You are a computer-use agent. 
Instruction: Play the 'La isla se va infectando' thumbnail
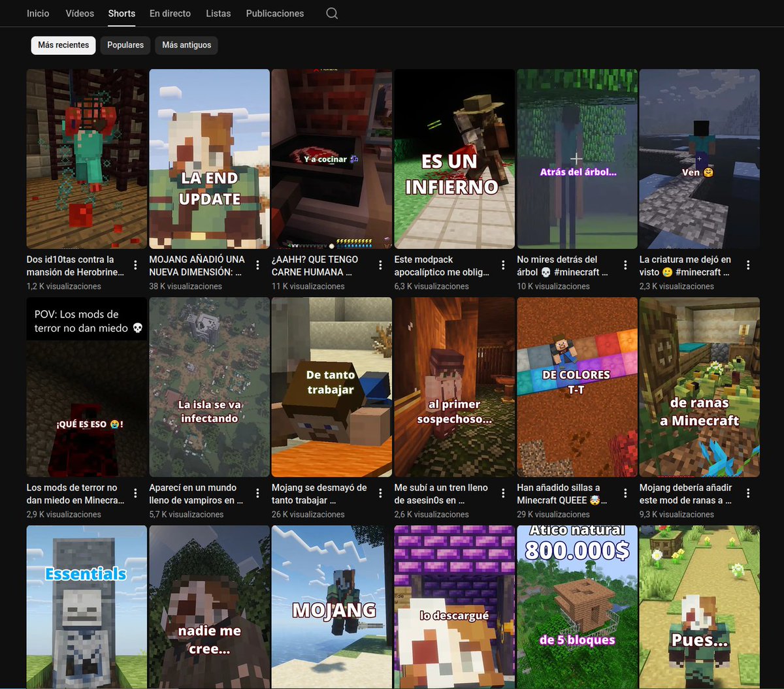tap(209, 387)
